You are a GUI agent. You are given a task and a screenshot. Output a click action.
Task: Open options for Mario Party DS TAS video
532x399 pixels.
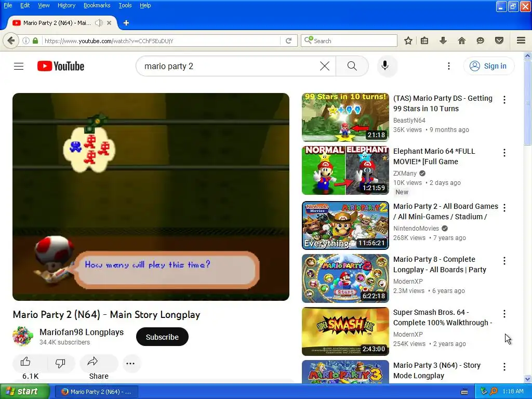[x=504, y=100]
